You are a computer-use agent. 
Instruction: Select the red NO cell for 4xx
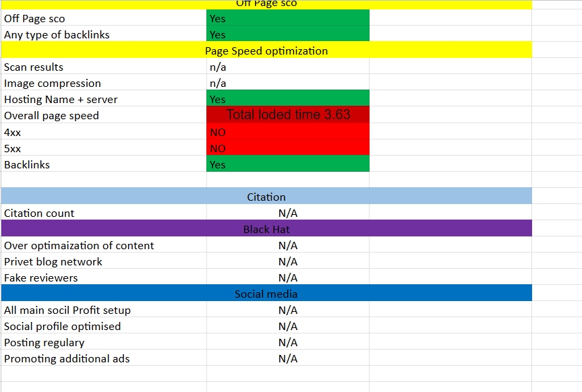287,132
